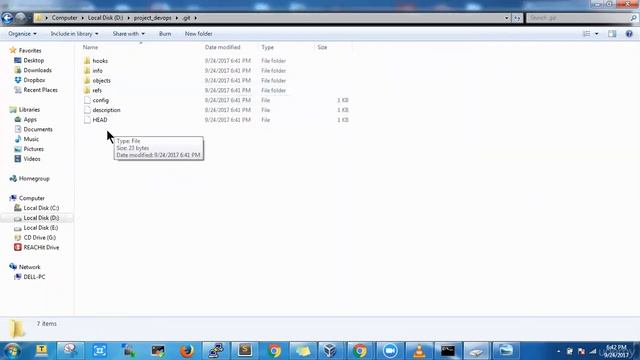
Task: Open VirtualBox from the taskbar
Action: pyautogui.click(x=330, y=351)
